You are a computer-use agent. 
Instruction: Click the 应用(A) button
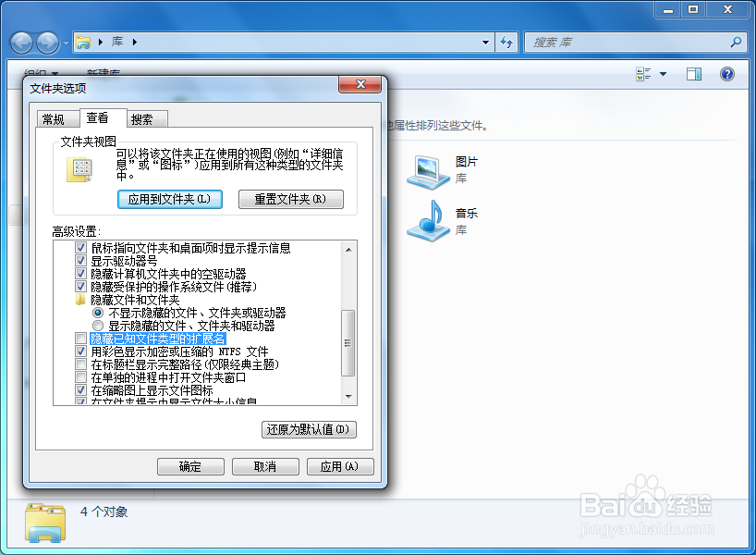(x=340, y=467)
